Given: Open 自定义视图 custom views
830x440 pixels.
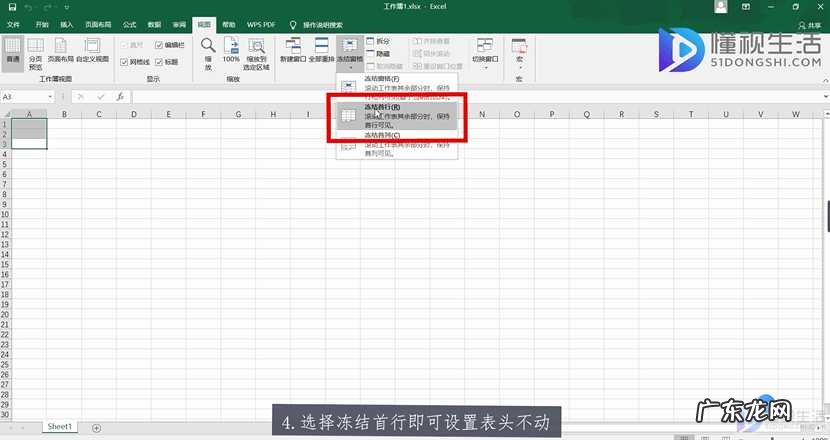Looking at the screenshot, I should click(x=92, y=50).
